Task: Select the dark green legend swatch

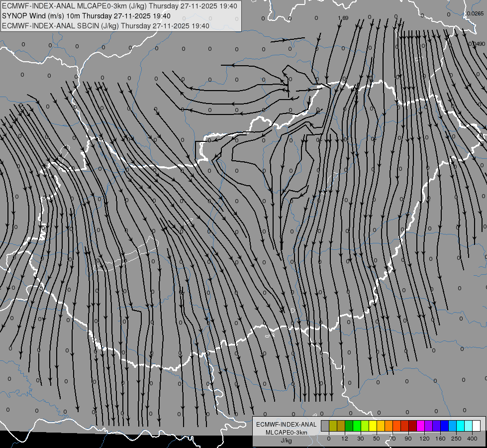Action: point(349,426)
